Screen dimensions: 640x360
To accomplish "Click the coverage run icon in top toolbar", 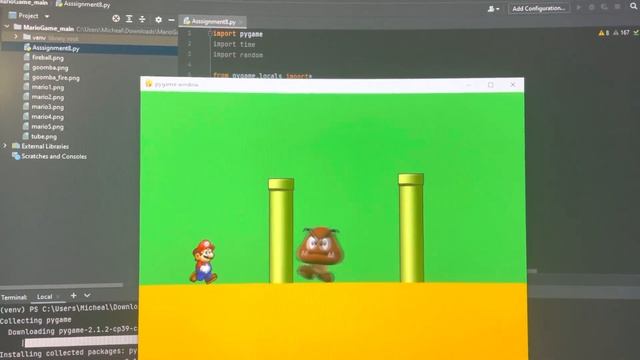I will click(604, 7).
